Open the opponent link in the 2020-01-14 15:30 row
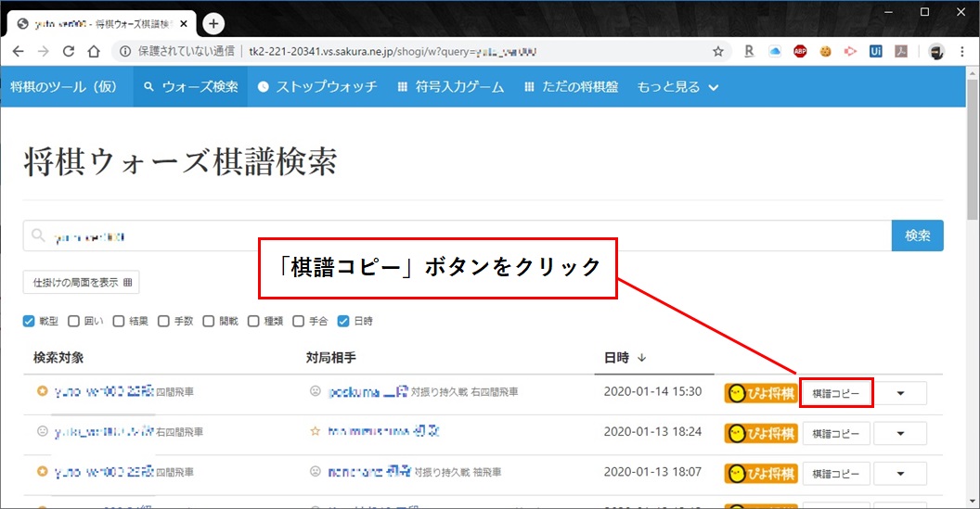This screenshot has height=509, width=980. tap(368, 391)
